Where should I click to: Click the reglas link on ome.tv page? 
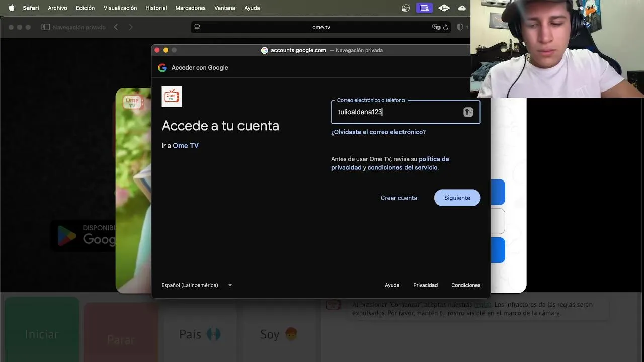[482, 305]
